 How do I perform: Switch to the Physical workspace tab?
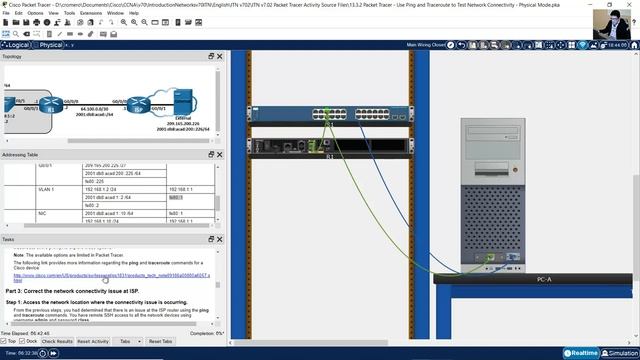click(x=48, y=45)
